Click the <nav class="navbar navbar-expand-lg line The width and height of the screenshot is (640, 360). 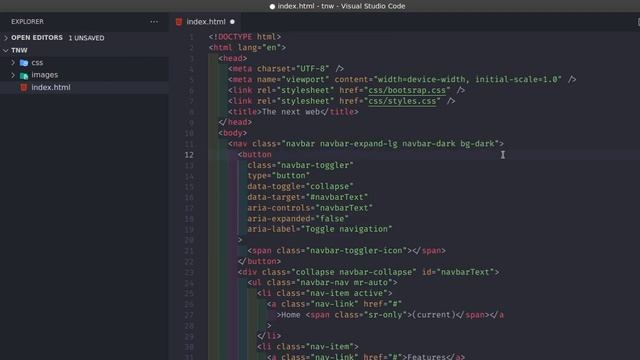(x=366, y=144)
